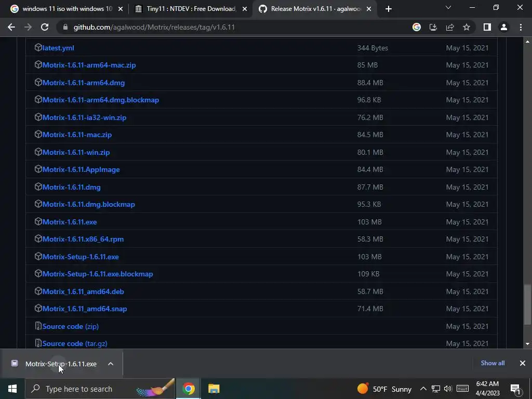Click the install app icon in the address bar

click(433, 27)
